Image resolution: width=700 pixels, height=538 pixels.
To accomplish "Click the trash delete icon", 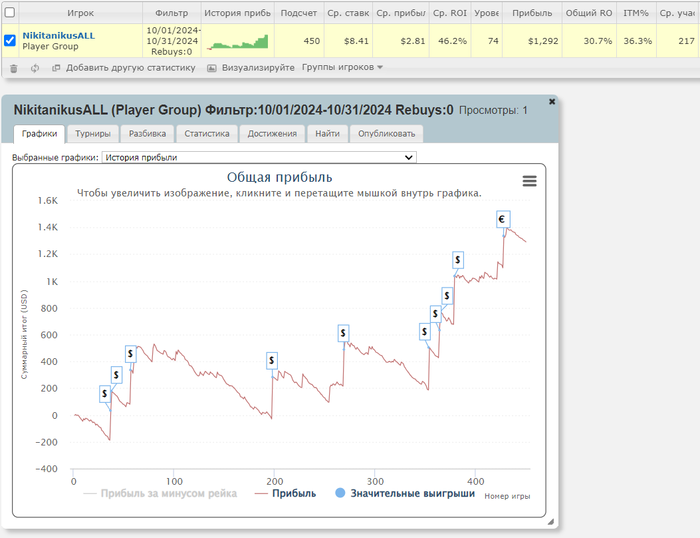I will 14,68.
